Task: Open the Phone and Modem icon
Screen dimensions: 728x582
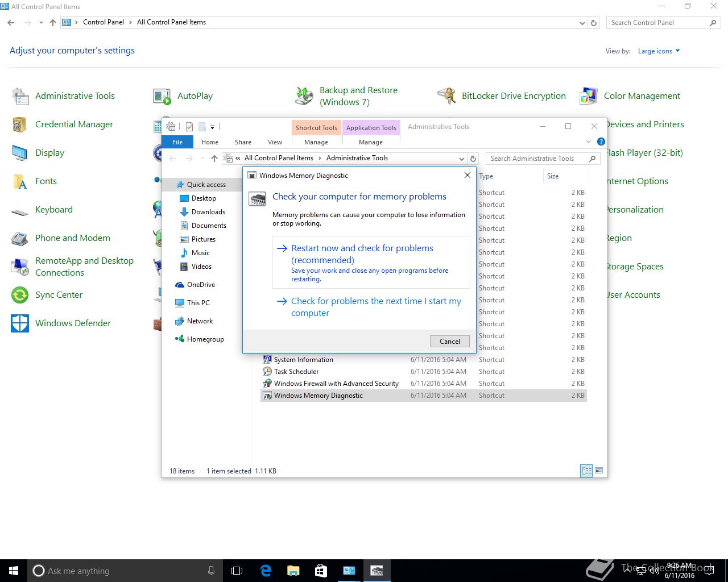Action: [x=20, y=238]
